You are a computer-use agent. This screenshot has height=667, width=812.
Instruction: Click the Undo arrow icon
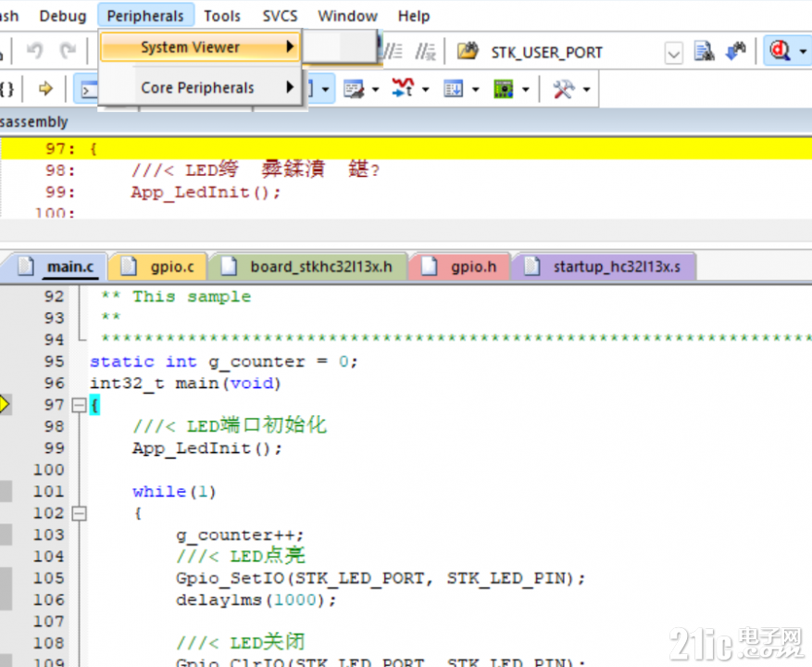click(34, 51)
